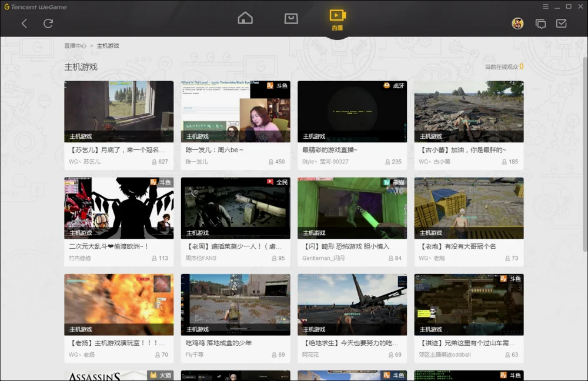Open the 吃鸡鸡 落地成盒的少年 thumbnail

click(236, 305)
